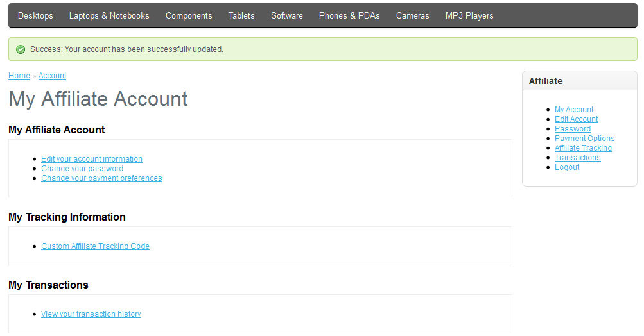The height and width of the screenshot is (336, 644).
Task: View your transaction history link
Action: tap(91, 314)
